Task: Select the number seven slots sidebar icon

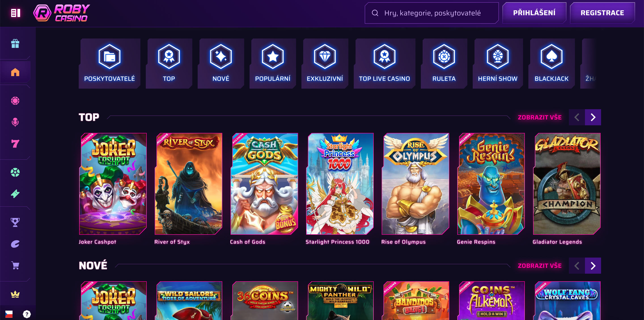Action: click(x=15, y=144)
